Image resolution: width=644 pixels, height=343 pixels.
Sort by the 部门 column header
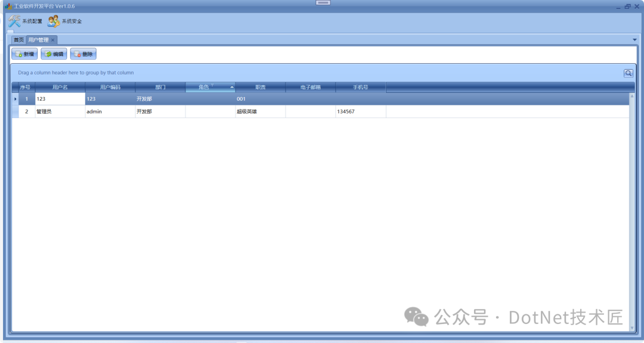click(x=160, y=87)
